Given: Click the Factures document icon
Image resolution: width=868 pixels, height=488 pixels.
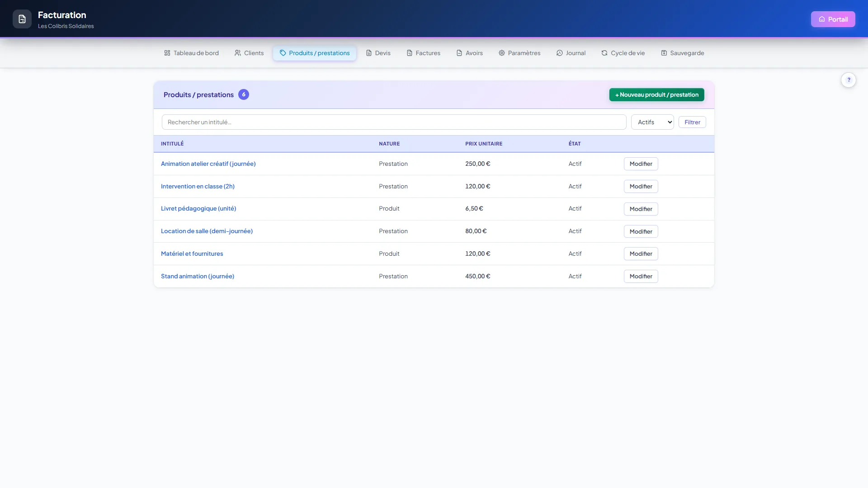Looking at the screenshot, I should [410, 53].
